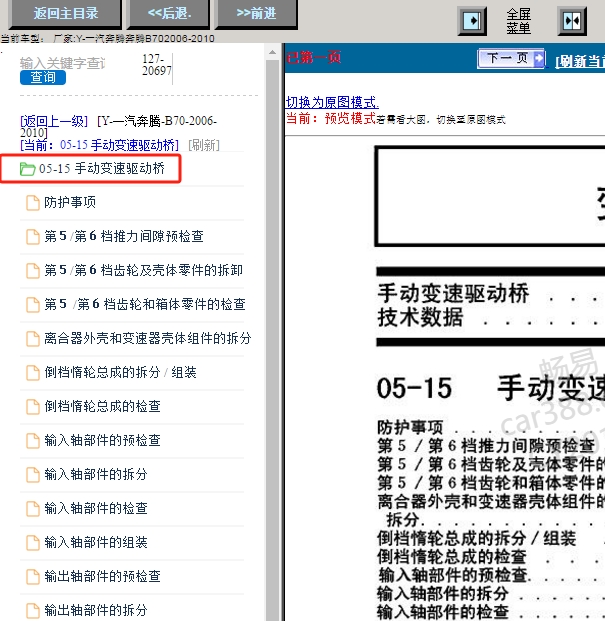
Task: Open the 全屏菜单 option
Action: pos(518,21)
